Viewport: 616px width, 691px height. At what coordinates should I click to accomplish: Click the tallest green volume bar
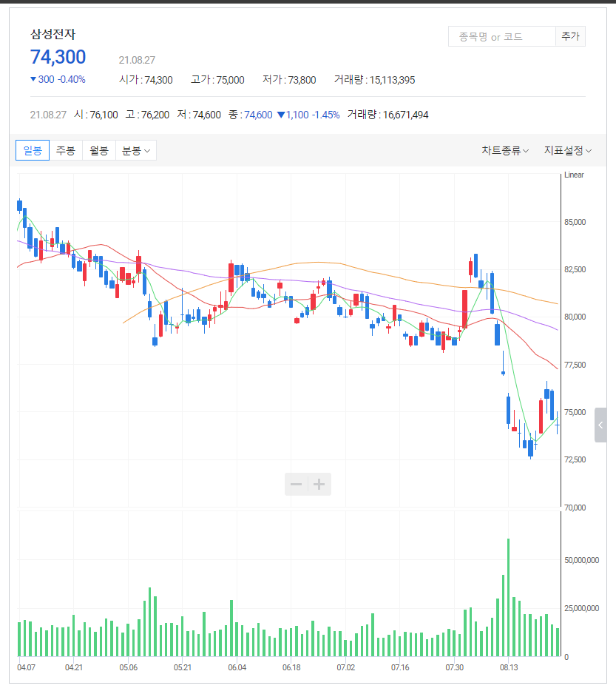(509, 598)
